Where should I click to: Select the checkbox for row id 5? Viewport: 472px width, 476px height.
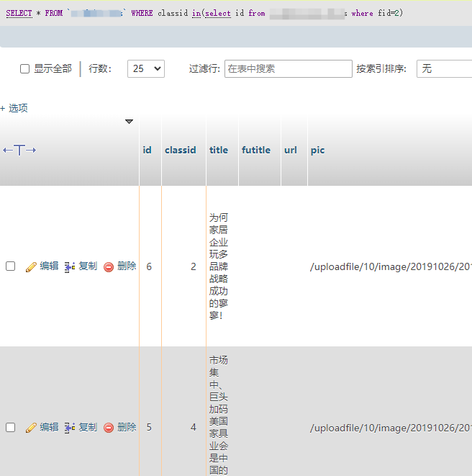(11, 428)
